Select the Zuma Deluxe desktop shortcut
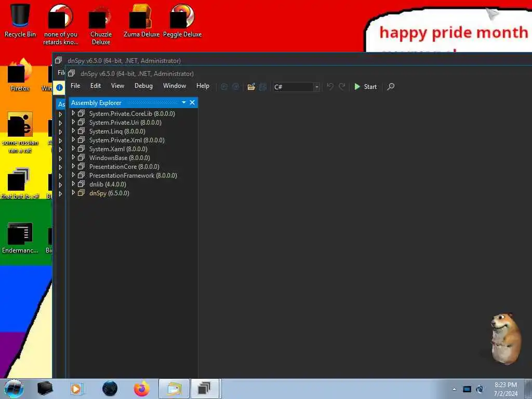 click(x=141, y=21)
